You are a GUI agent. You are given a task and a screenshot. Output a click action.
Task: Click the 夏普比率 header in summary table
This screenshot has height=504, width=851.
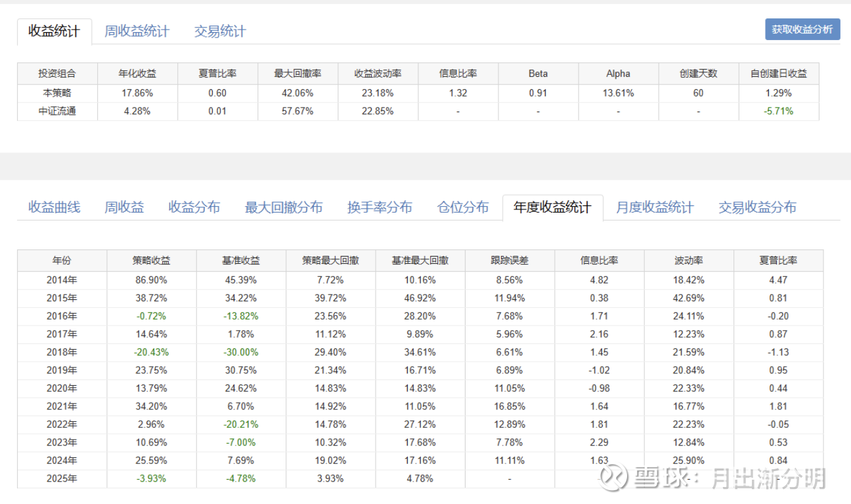[x=217, y=73]
